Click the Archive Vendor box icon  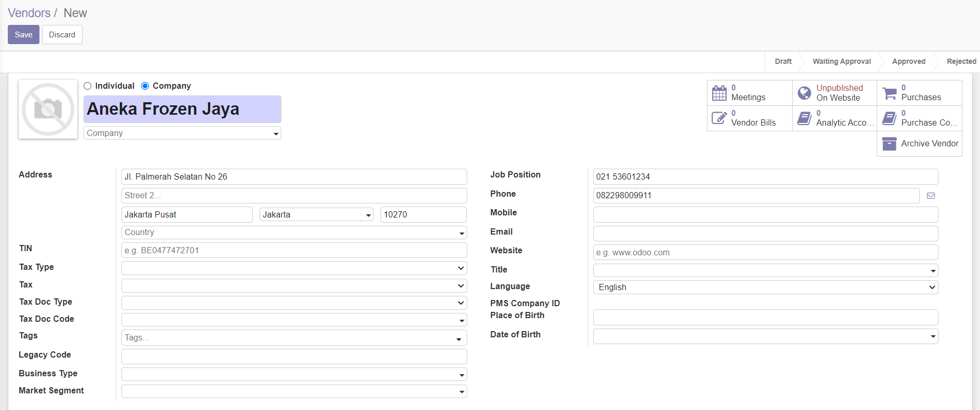click(x=889, y=144)
